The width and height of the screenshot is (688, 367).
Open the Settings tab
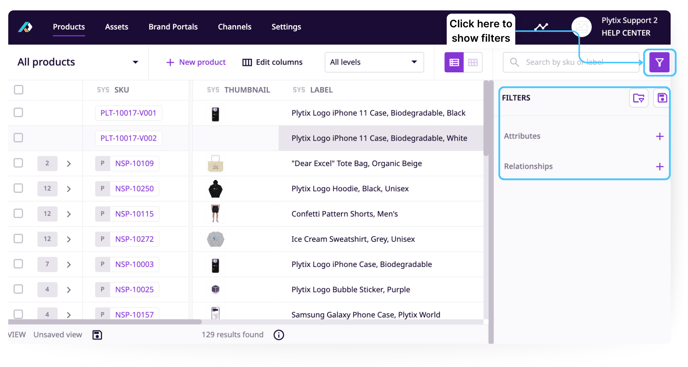point(286,27)
